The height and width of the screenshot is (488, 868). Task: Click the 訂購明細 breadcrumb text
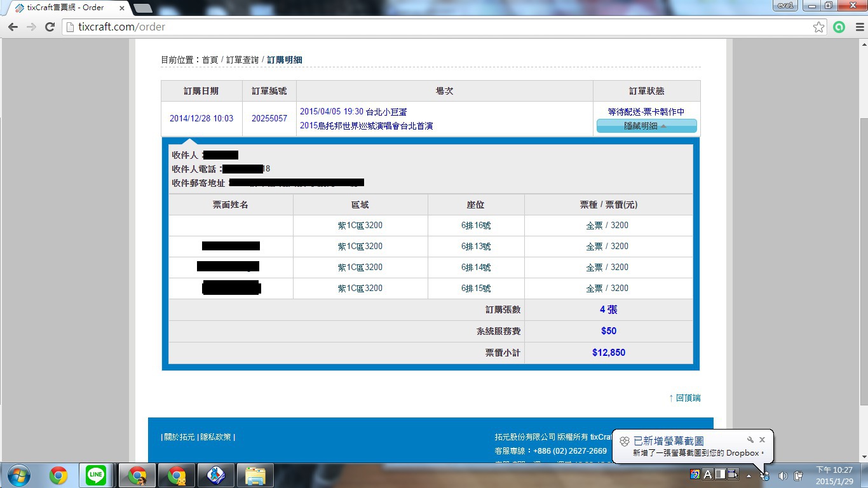coord(285,60)
